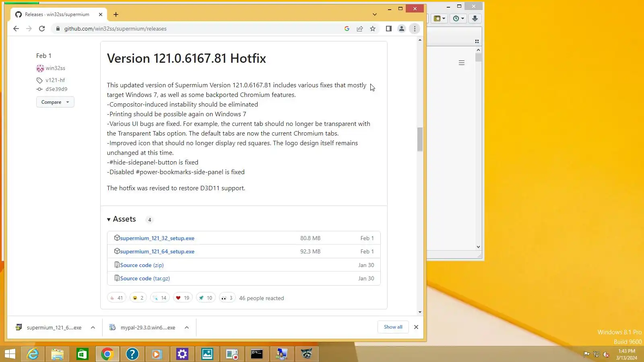644x362 pixels.
Task: Open the users and computer taskbar icon
Action: (282, 354)
